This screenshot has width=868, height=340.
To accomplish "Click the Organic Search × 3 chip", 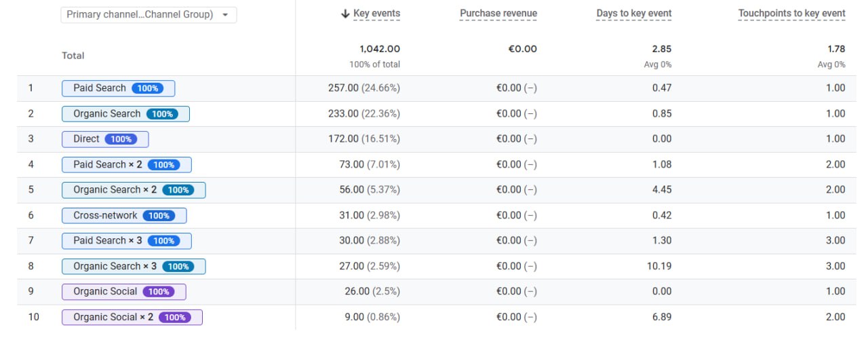I will pyautogui.click(x=115, y=267).
